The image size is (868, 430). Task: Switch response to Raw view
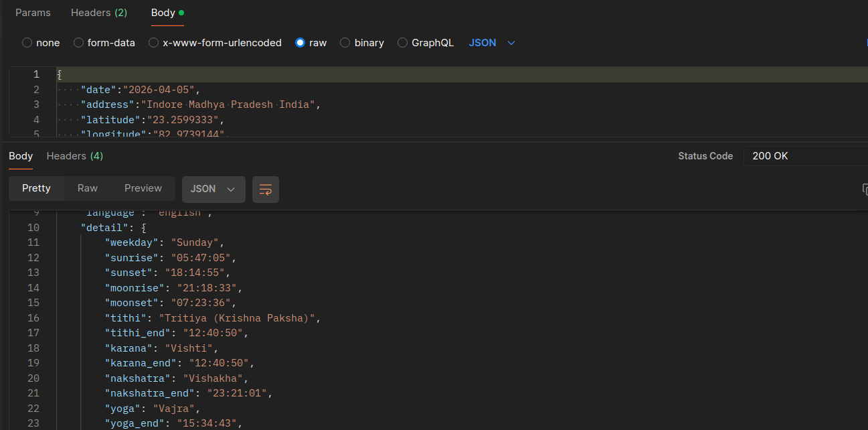click(88, 189)
